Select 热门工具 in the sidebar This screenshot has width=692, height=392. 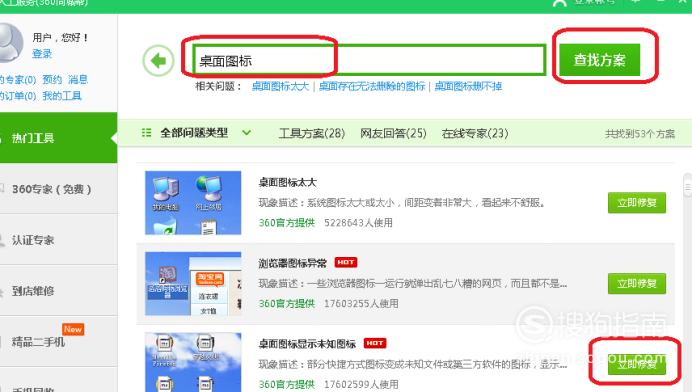tap(59, 138)
